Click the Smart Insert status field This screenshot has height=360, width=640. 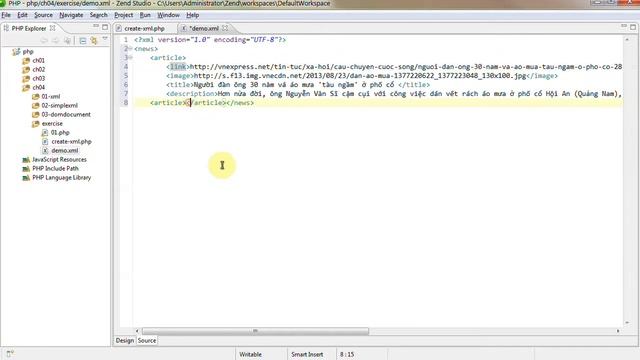tap(307, 354)
